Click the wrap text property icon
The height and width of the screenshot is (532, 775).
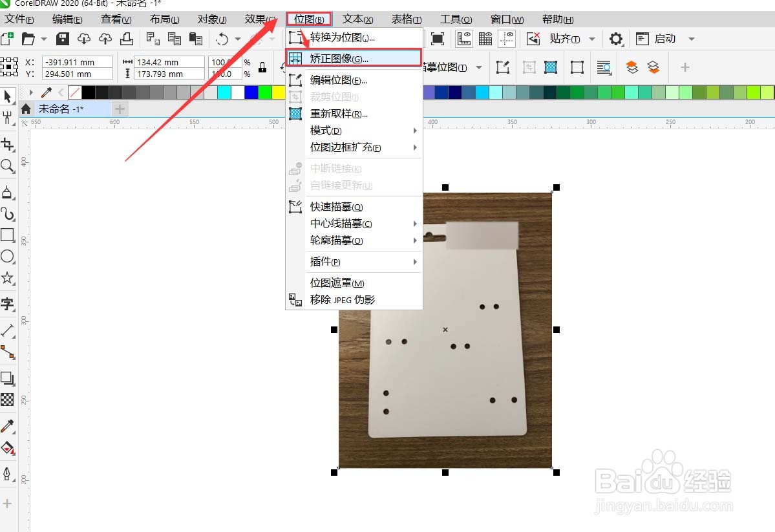click(604, 67)
